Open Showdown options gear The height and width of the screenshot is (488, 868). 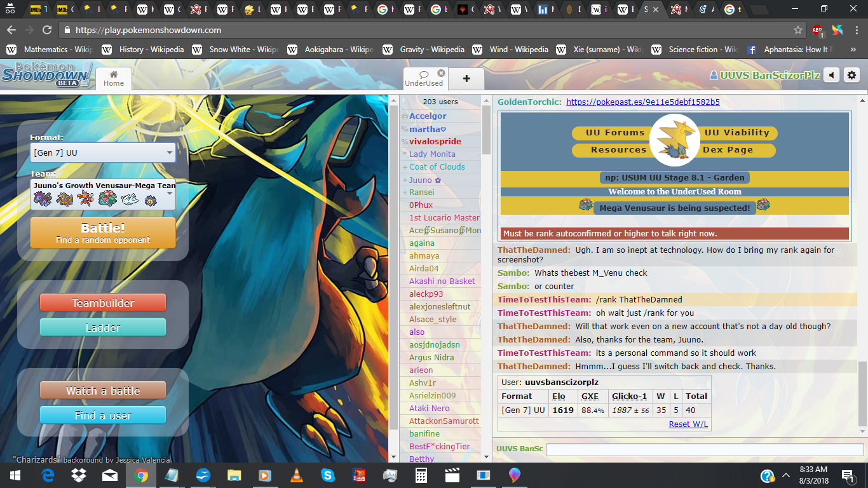coord(851,75)
